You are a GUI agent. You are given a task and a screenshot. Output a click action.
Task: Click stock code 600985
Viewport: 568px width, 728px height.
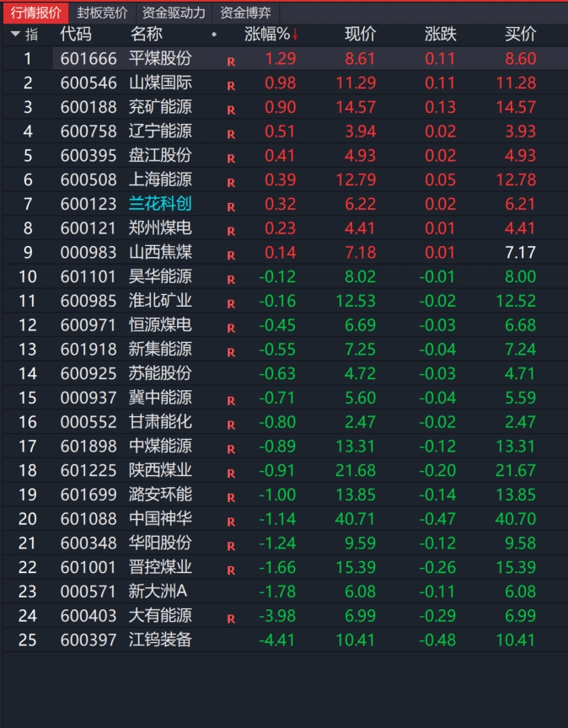point(88,301)
